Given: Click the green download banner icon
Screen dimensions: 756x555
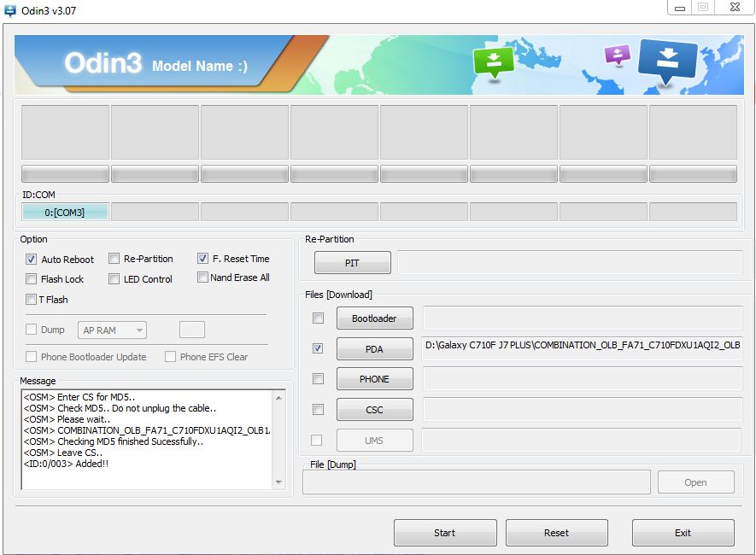Looking at the screenshot, I should coord(493,61).
